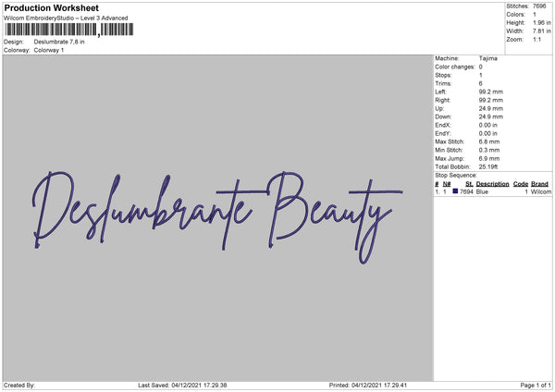Viewport: 555px width, 392px height.
Task: Click the Zoom 1:1 value
Action: 536,39
